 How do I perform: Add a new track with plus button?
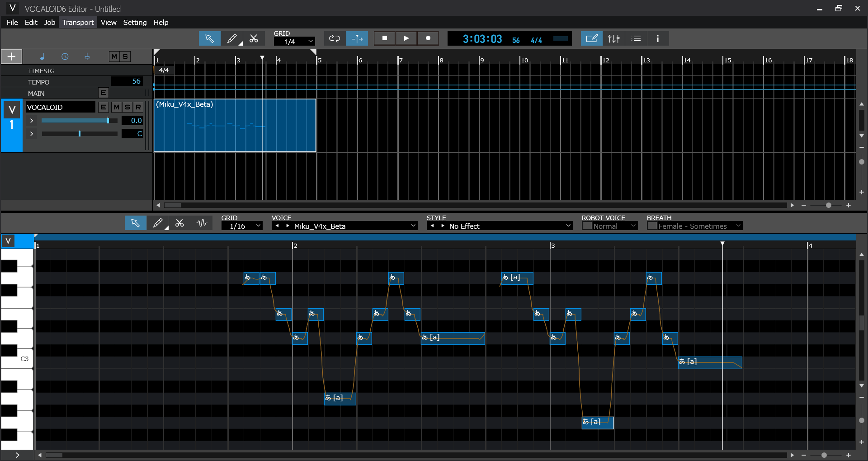click(x=12, y=56)
